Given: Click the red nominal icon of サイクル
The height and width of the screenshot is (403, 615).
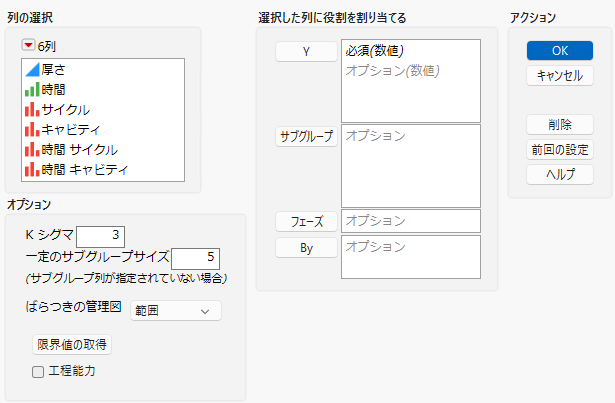Looking at the screenshot, I should (x=33, y=109).
